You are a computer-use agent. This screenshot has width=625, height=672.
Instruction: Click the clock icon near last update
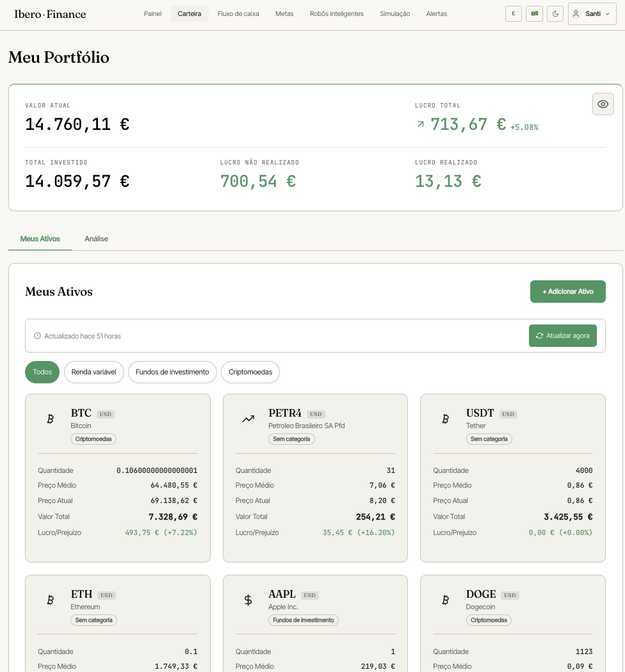pos(37,336)
